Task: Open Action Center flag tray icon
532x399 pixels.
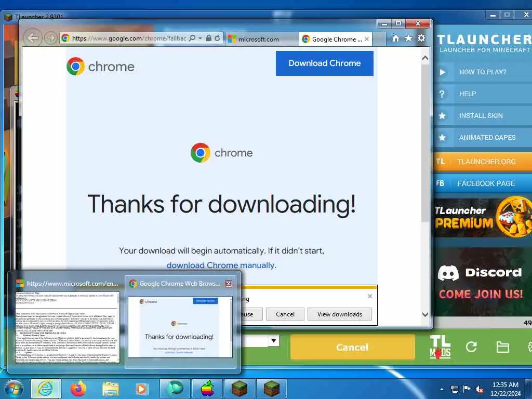Action: tap(467, 389)
